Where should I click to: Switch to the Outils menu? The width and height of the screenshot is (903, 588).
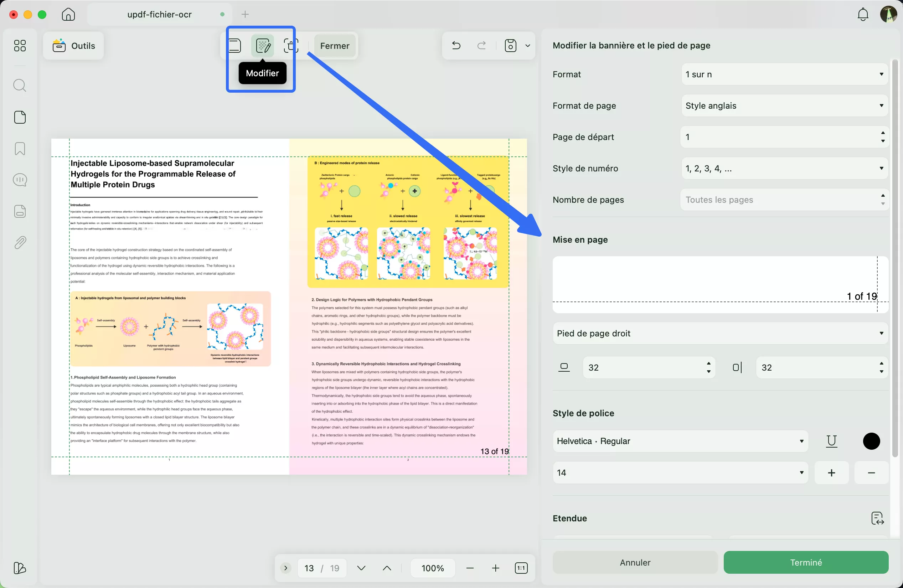pos(74,46)
